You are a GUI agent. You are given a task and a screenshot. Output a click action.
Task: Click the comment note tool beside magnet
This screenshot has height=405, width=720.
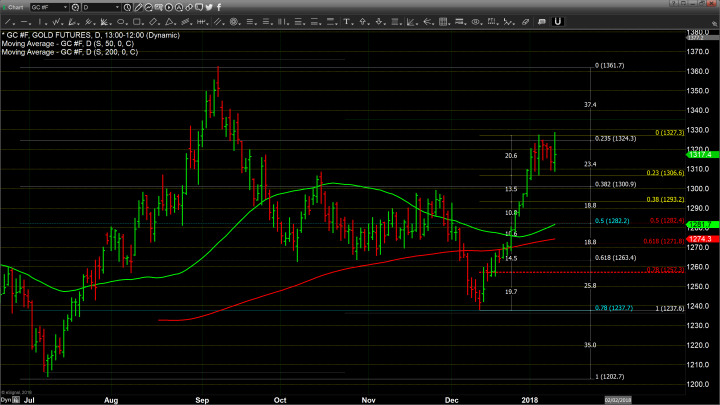pyautogui.click(x=541, y=22)
